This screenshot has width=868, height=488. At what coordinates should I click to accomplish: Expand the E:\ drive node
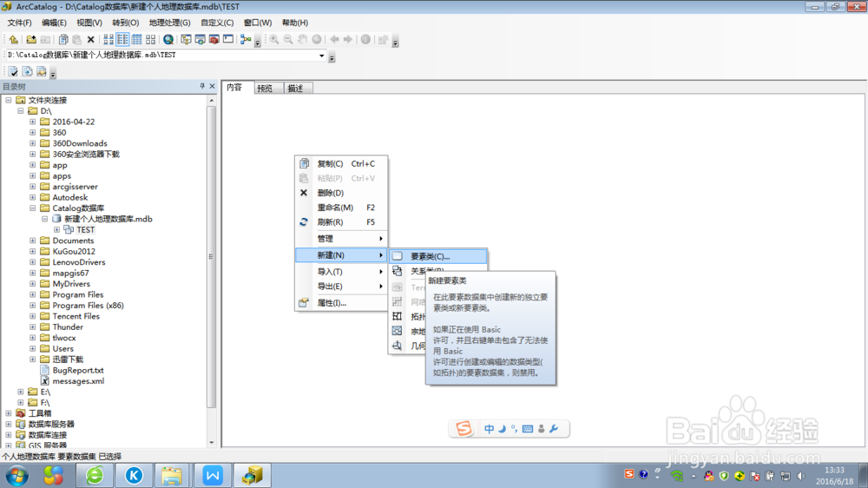click(x=21, y=392)
